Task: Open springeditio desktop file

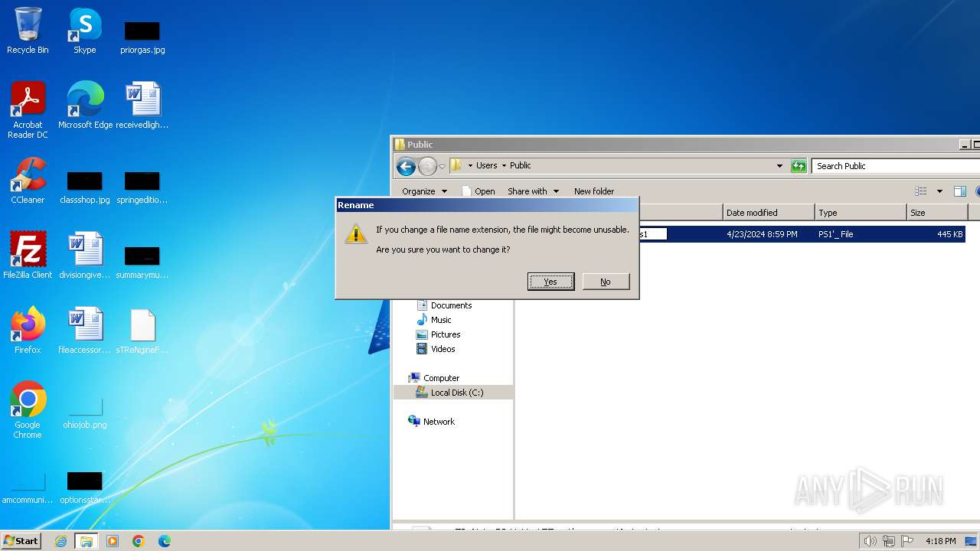Action: tap(142, 187)
